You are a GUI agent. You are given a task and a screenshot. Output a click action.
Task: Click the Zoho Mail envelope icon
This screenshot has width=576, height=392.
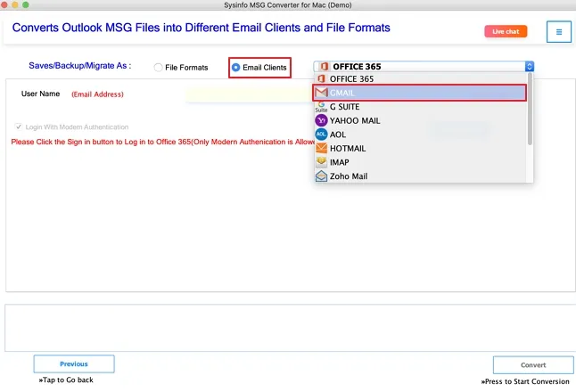point(321,176)
